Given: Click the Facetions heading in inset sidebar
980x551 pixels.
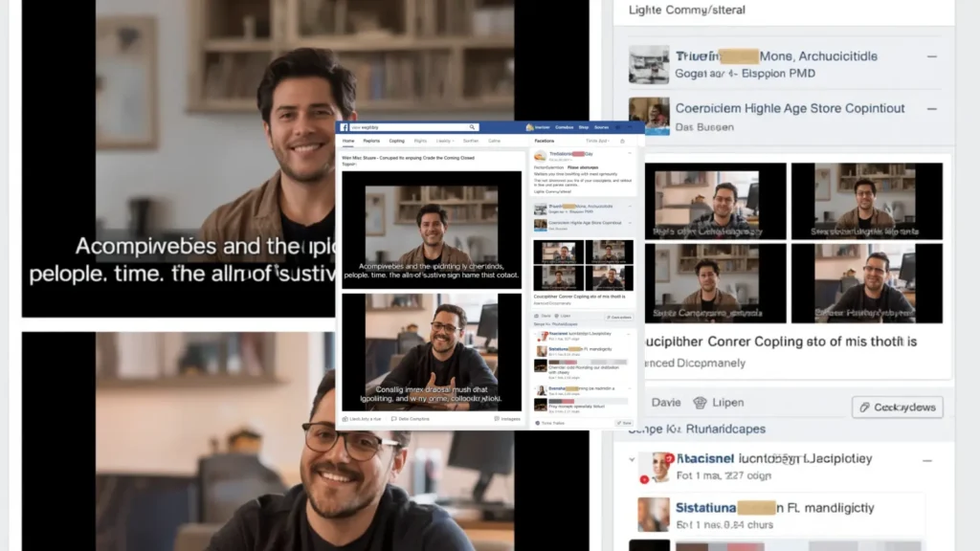Looking at the screenshot, I should coord(544,142).
